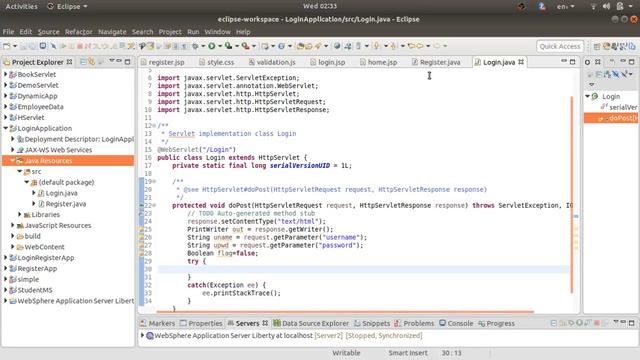Toggle Link with Editor in Project Explorer
The image size is (640, 360).
[91, 62]
